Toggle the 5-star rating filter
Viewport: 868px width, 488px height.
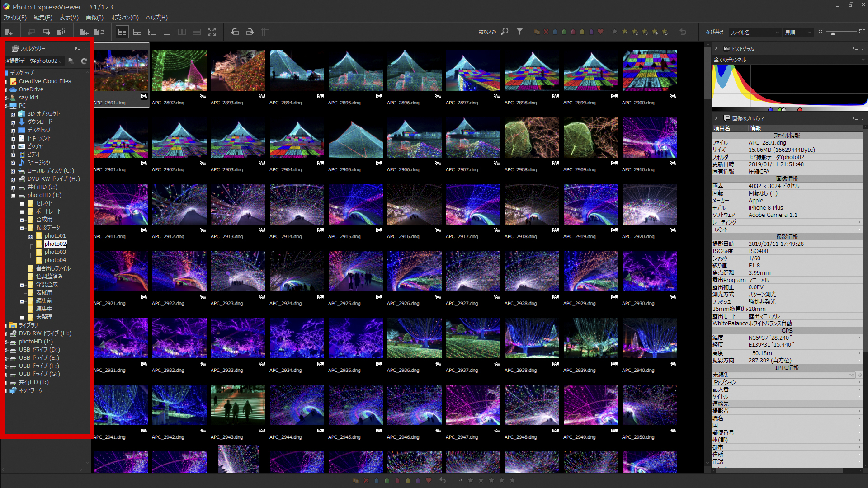(x=665, y=32)
